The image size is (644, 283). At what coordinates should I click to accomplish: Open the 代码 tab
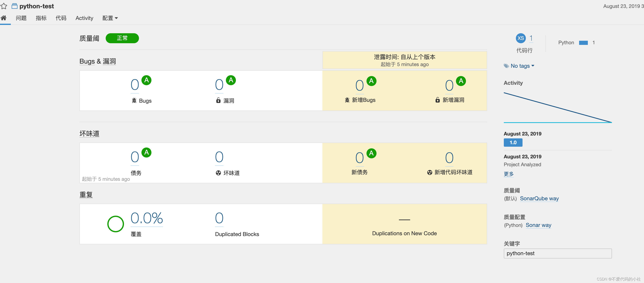coord(61,18)
